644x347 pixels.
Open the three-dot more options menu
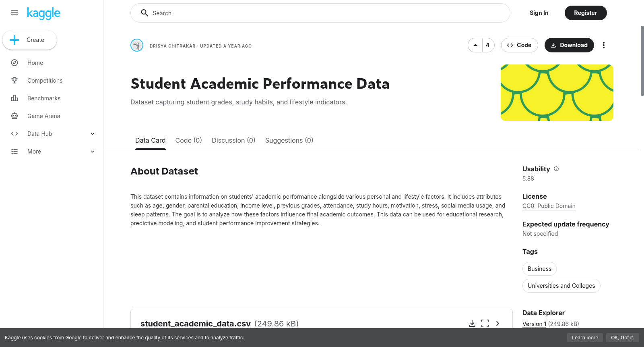(x=603, y=45)
